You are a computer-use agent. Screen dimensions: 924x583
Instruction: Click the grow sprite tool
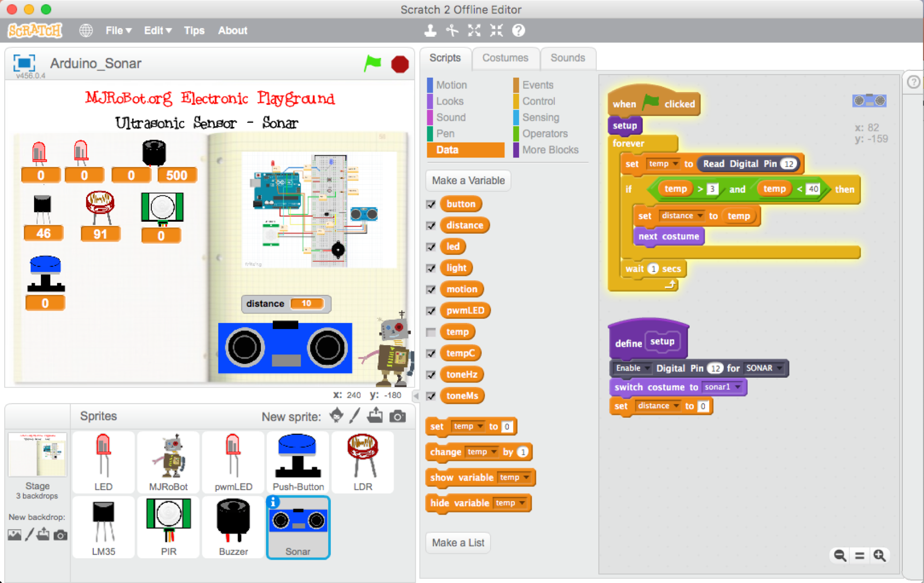(x=473, y=31)
